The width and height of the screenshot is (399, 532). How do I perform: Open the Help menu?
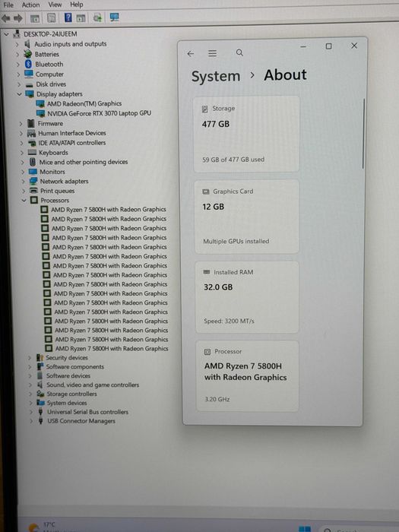click(76, 5)
